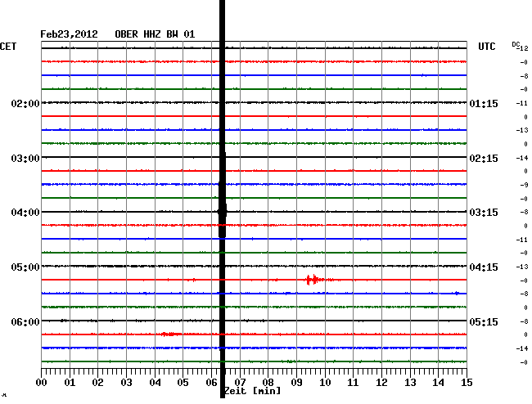Click minute tick label "11"

click(x=354, y=383)
